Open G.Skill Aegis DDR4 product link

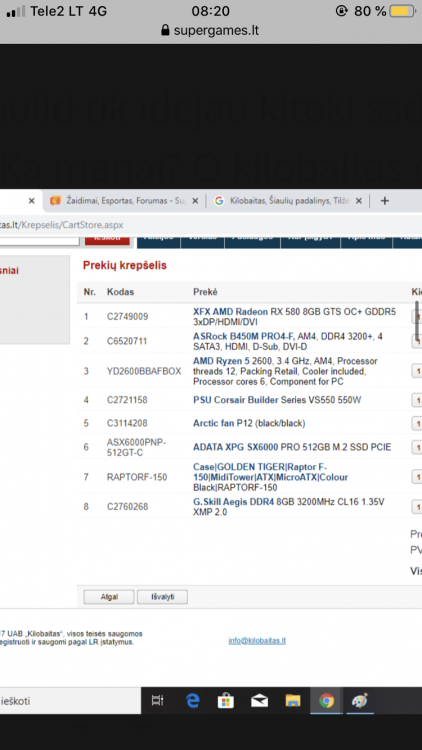coord(289,507)
